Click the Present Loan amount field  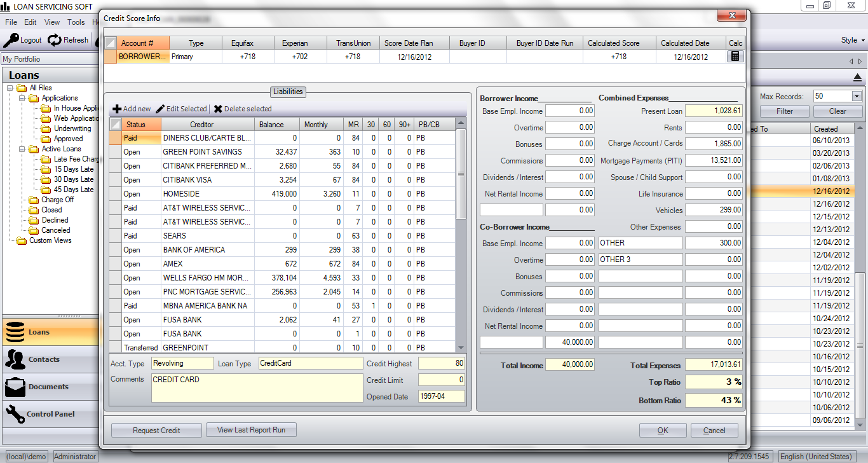[714, 111]
